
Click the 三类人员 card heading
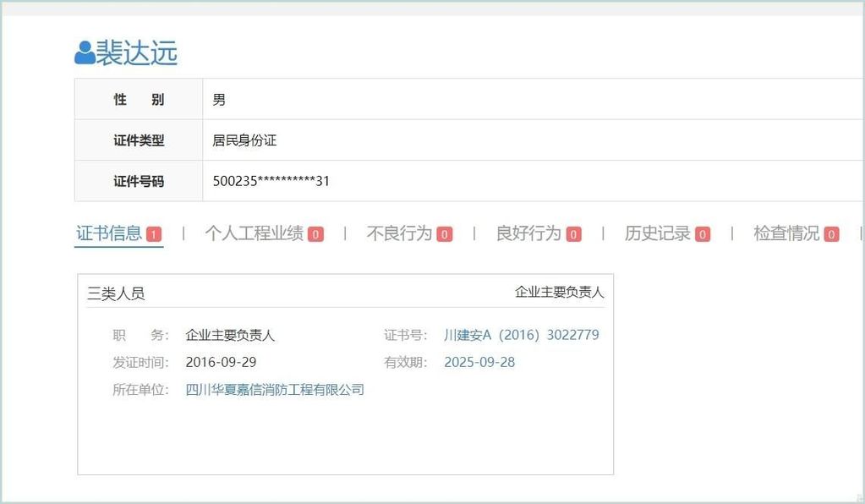[116, 293]
